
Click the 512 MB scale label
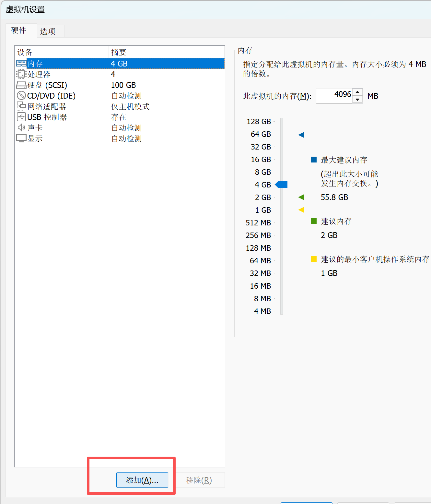pyautogui.click(x=258, y=222)
